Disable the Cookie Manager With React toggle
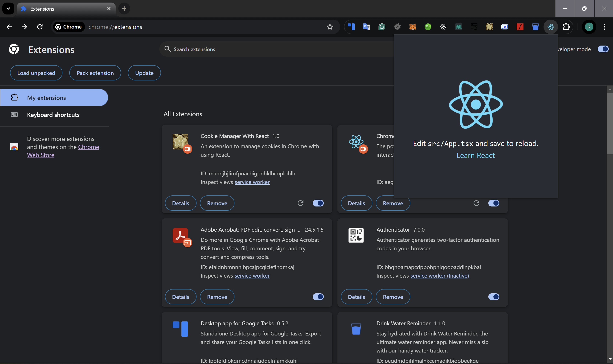 tap(318, 203)
